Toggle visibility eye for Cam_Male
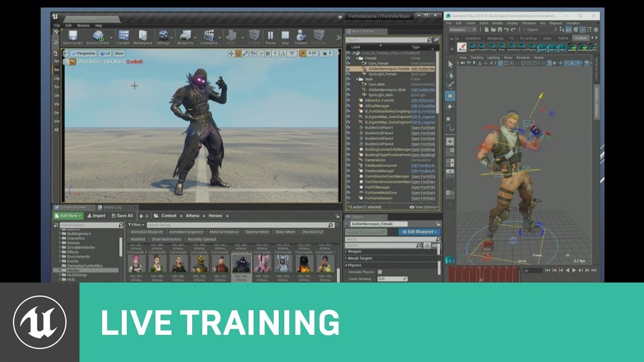644x362 pixels. pyautogui.click(x=348, y=84)
